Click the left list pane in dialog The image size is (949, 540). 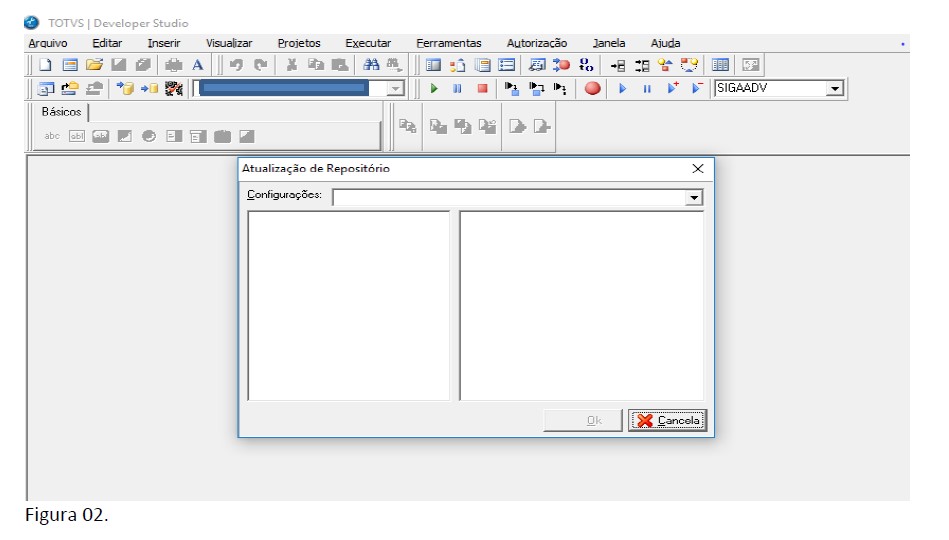tap(349, 306)
